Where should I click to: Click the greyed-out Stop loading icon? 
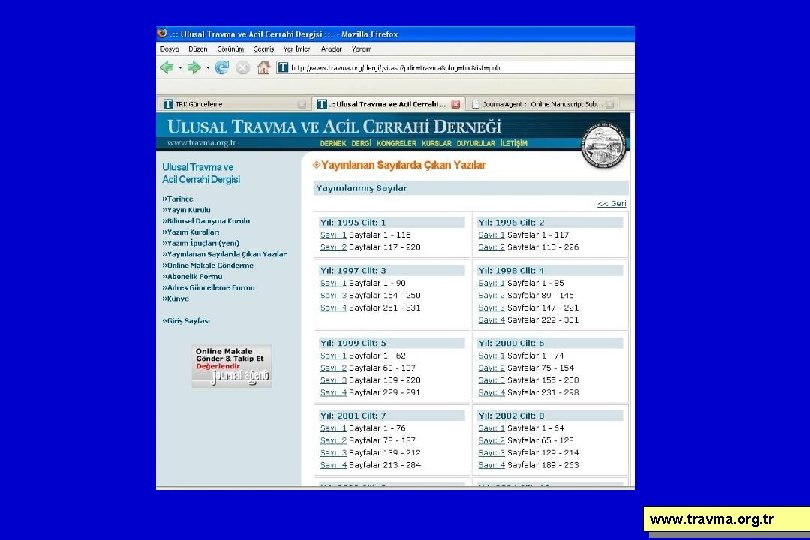[243, 68]
